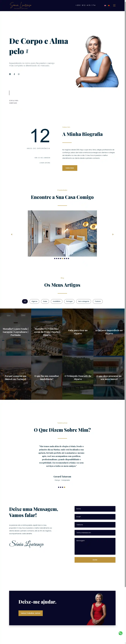The height and width of the screenshot is (644, 126).
Task: Open the 'Ver CV no LinkedIn' link
Action: click(x=42, y=158)
